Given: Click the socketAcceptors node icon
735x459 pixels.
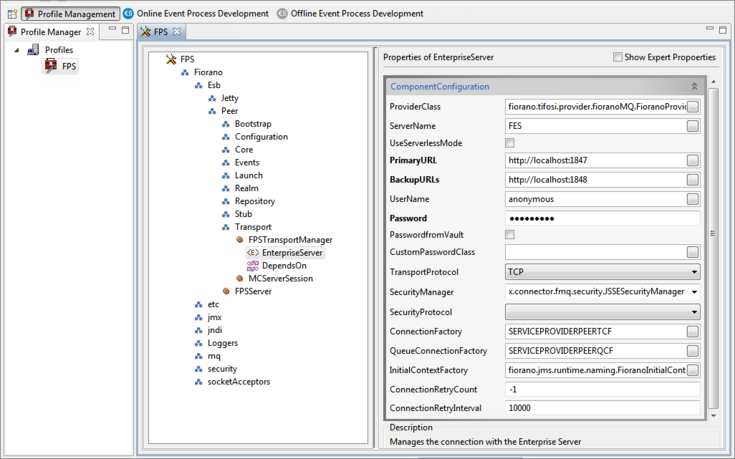Looking at the screenshot, I should (199, 382).
